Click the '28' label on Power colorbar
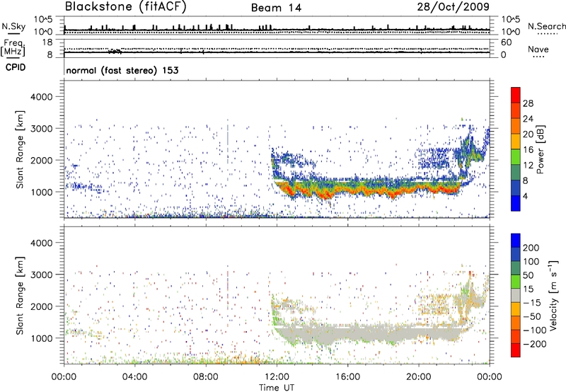This screenshot has width=566, height=392. click(528, 103)
